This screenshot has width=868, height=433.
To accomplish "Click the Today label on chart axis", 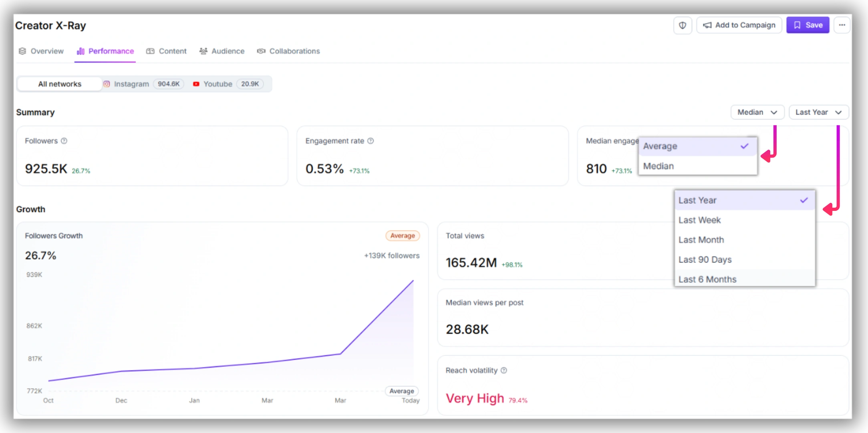I will (411, 401).
